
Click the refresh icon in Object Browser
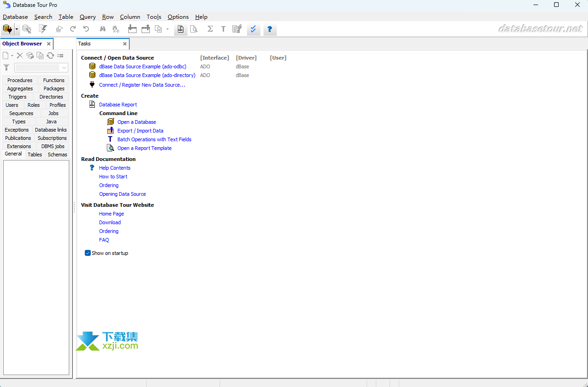(50, 55)
